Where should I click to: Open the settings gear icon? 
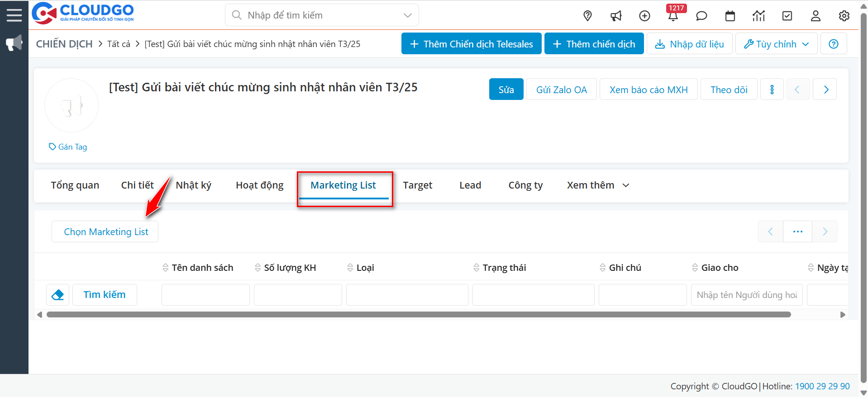844,16
